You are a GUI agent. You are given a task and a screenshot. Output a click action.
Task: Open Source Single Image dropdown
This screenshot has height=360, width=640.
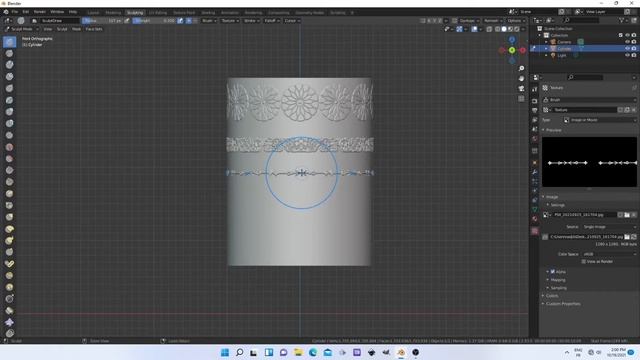point(609,227)
